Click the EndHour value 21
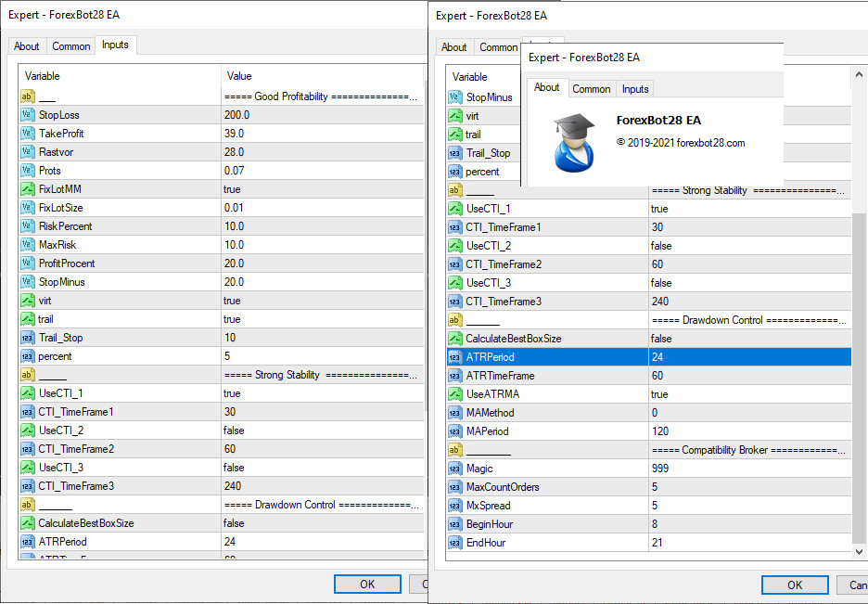 [657, 543]
